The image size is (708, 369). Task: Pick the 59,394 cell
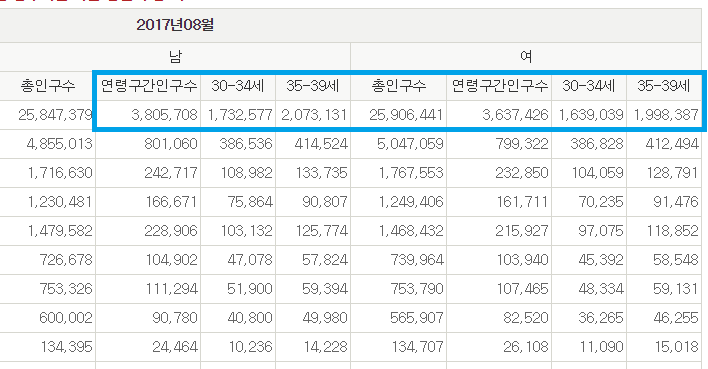(x=313, y=289)
